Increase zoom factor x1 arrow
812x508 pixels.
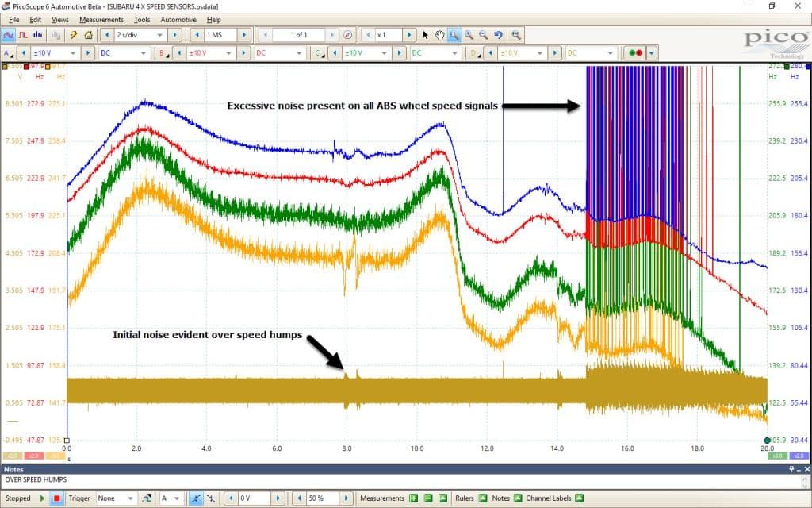[410, 35]
